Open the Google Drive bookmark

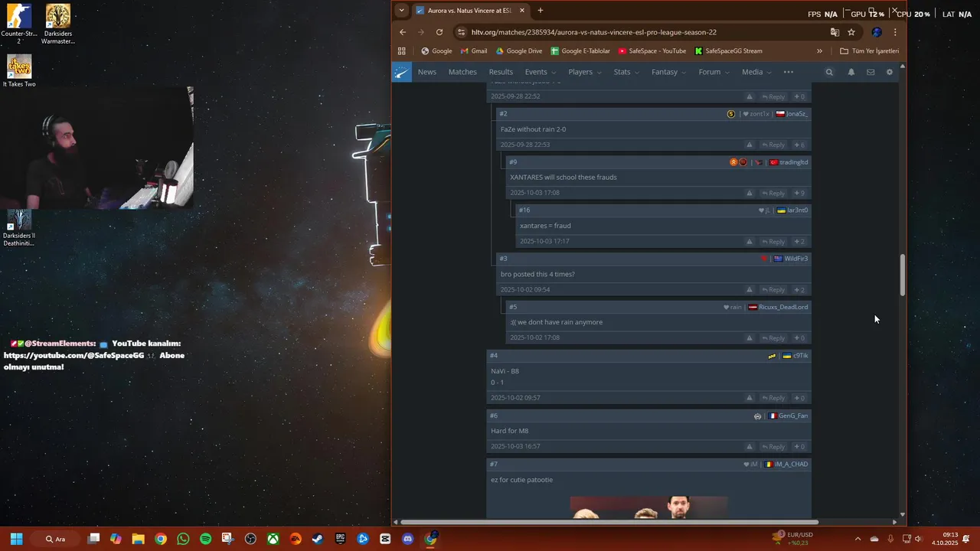[519, 51]
